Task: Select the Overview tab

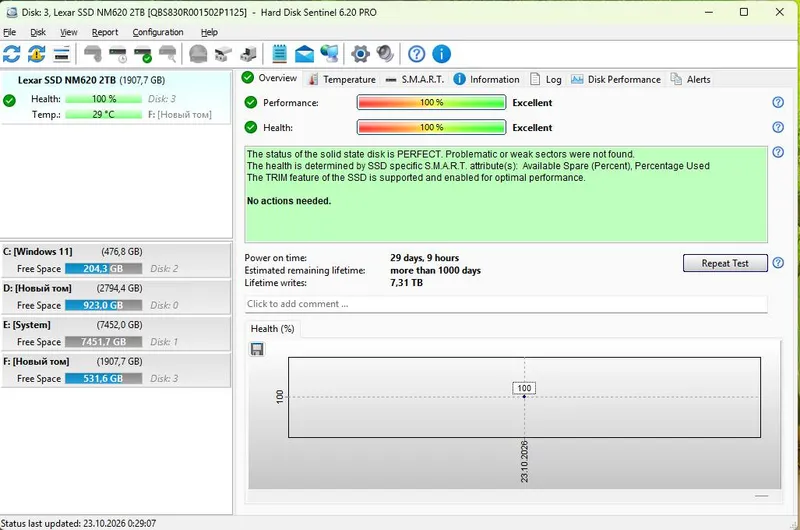Action: [x=270, y=78]
